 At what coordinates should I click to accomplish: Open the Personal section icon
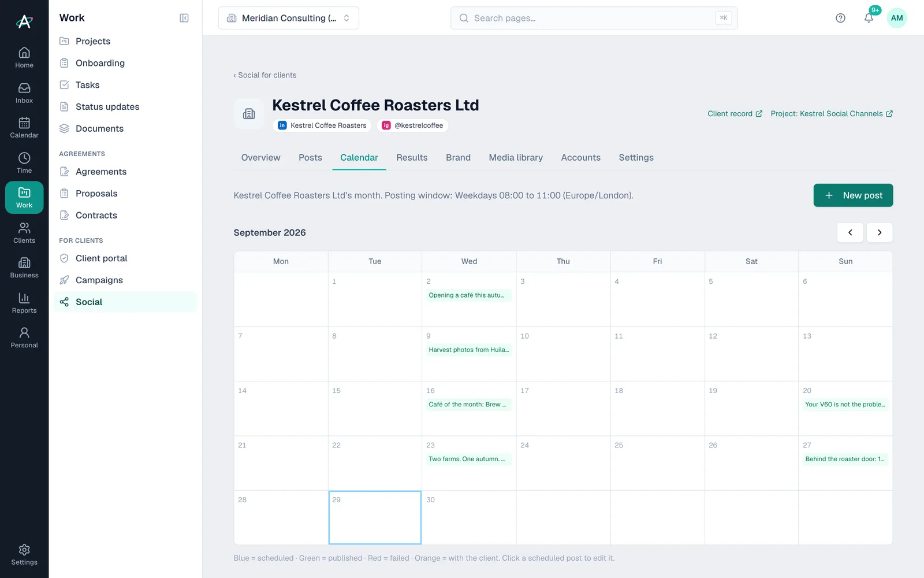coord(24,338)
